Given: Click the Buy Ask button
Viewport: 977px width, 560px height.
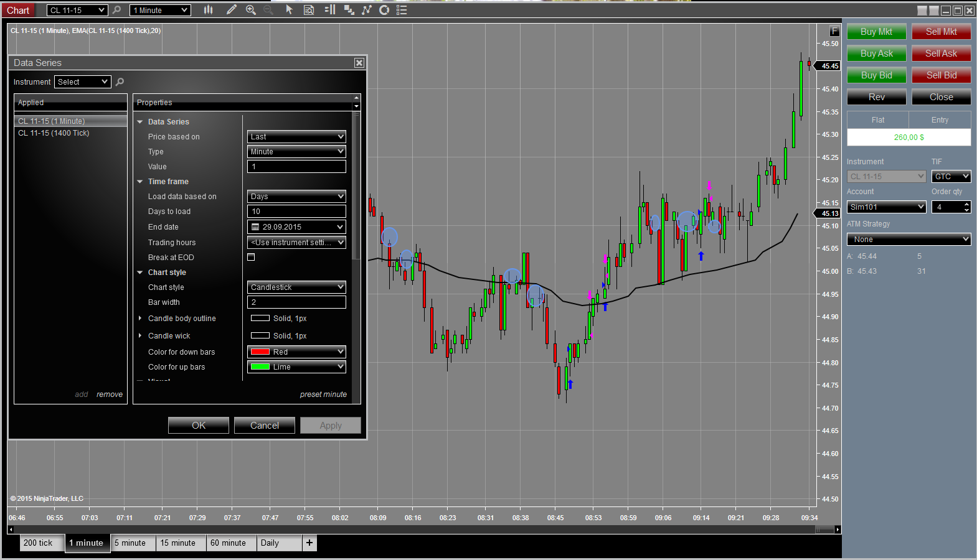Looking at the screenshot, I should tap(876, 54).
